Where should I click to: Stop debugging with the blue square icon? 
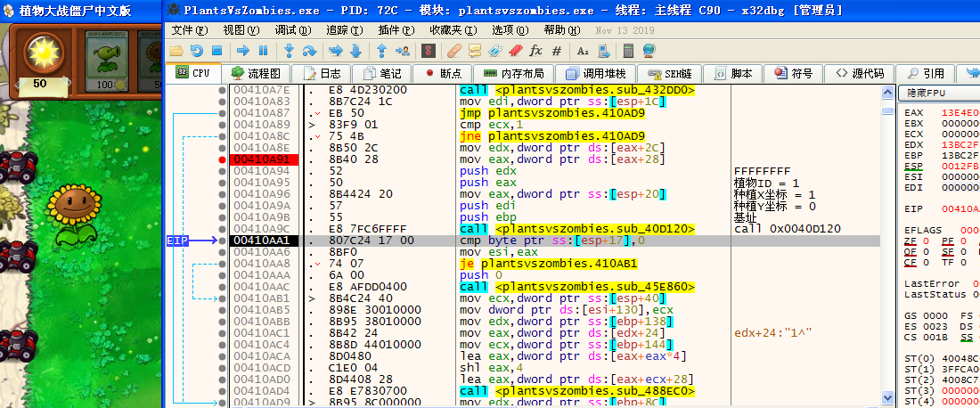coord(216,51)
